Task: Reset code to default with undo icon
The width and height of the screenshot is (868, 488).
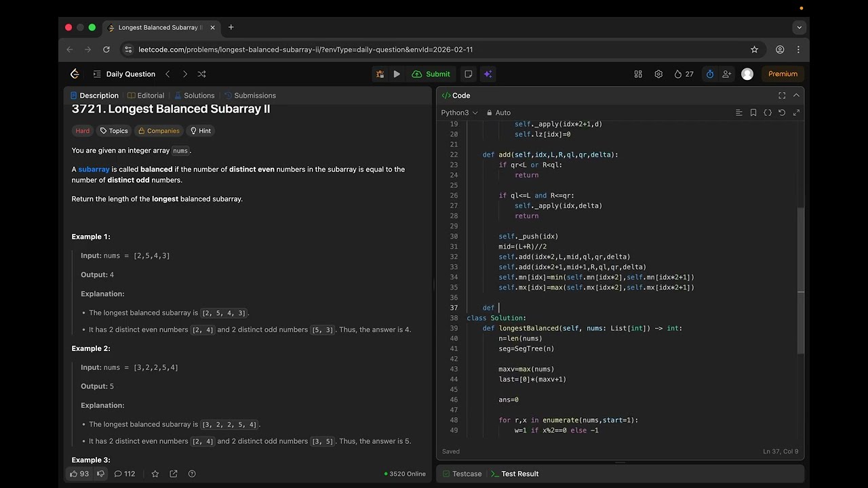Action: click(782, 113)
